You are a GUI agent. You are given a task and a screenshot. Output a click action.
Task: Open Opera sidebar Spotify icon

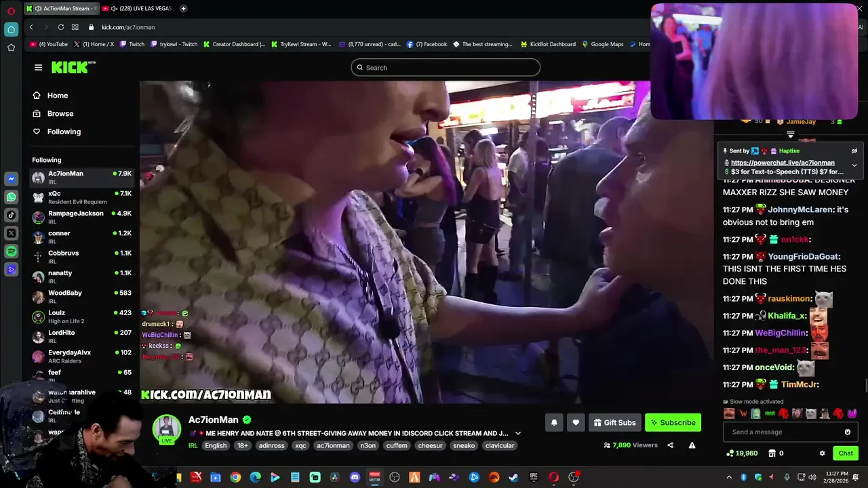[11, 251]
